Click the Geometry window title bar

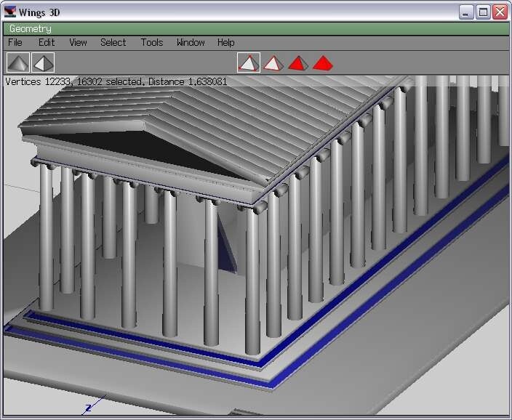(255, 28)
